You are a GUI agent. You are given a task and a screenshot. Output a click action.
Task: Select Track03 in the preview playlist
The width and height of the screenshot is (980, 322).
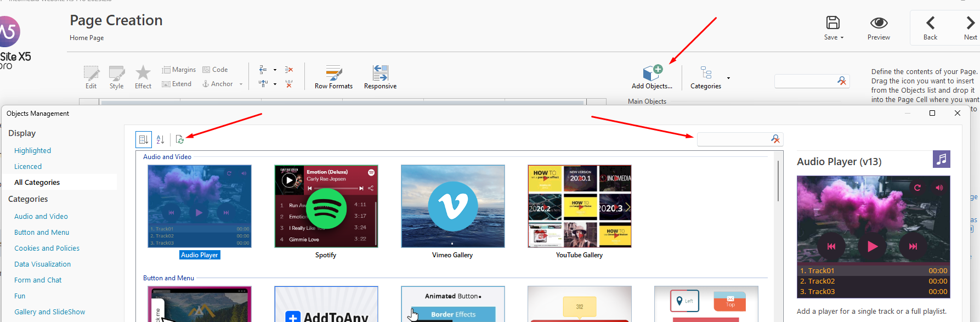click(874, 291)
